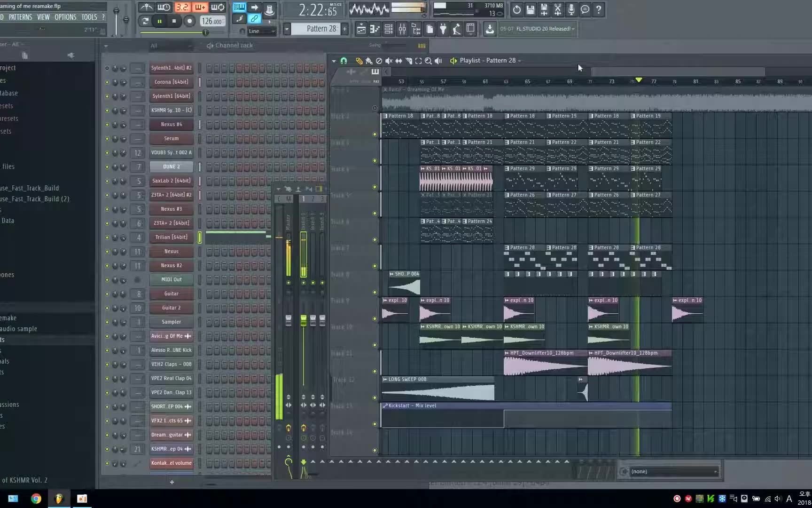Save the project with floppy icon
Image resolution: width=812 pixels, height=508 pixels.
tap(530, 9)
